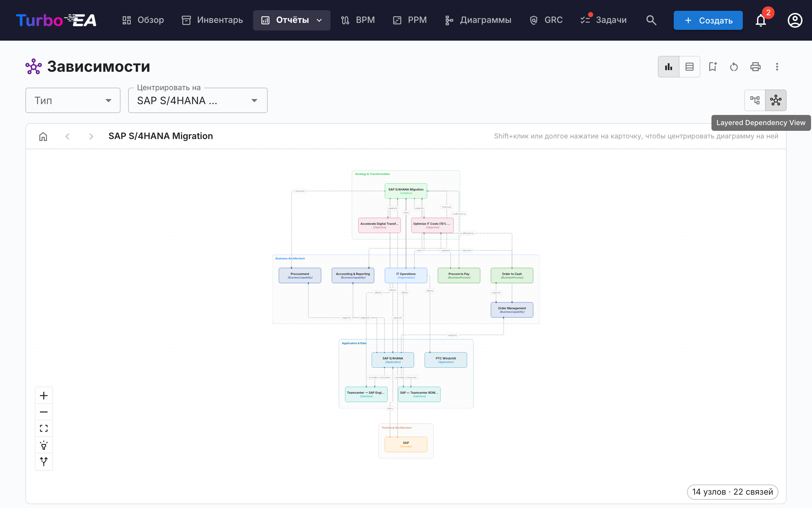Select SAP S/4HANA Migration initiative node

(x=406, y=191)
